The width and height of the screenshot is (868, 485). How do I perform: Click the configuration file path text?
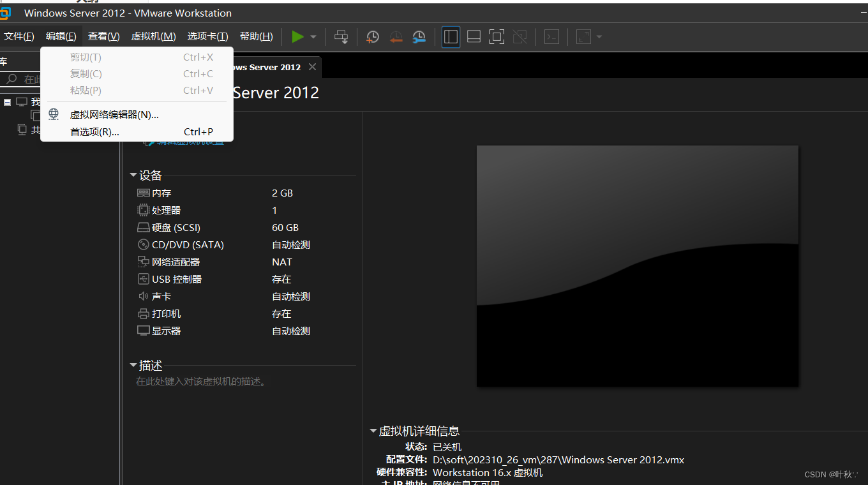coord(558,459)
